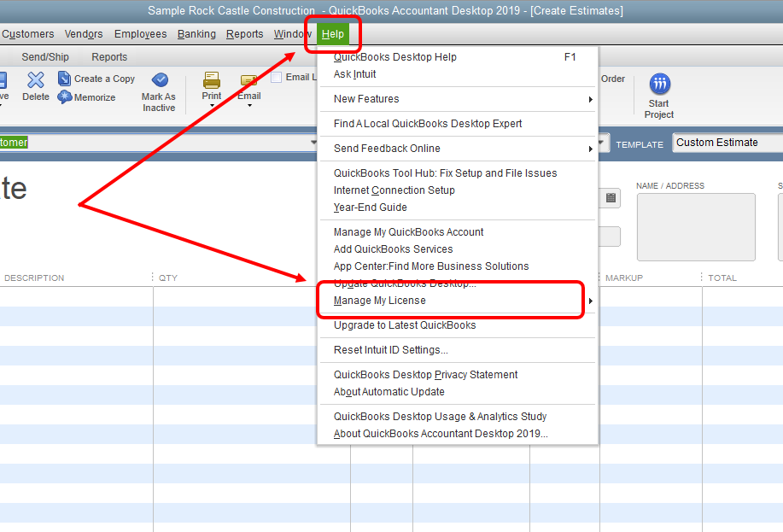Click the Memorize icon
The image size is (783, 532).
tap(64, 96)
